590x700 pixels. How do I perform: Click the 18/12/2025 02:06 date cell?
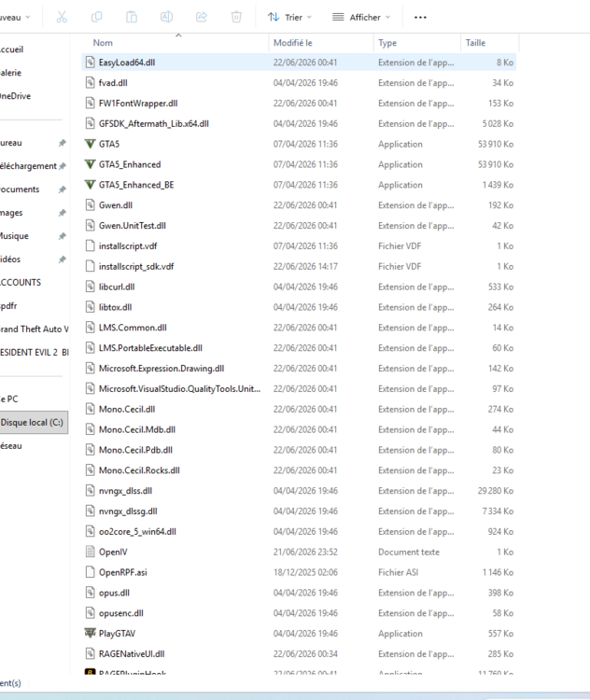click(305, 572)
